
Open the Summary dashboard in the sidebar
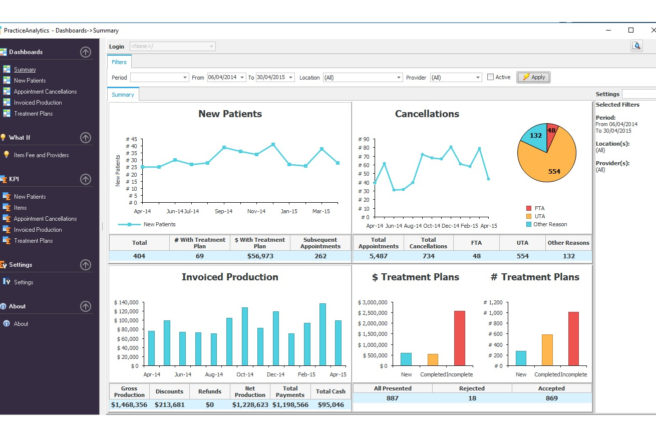point(25,70)
